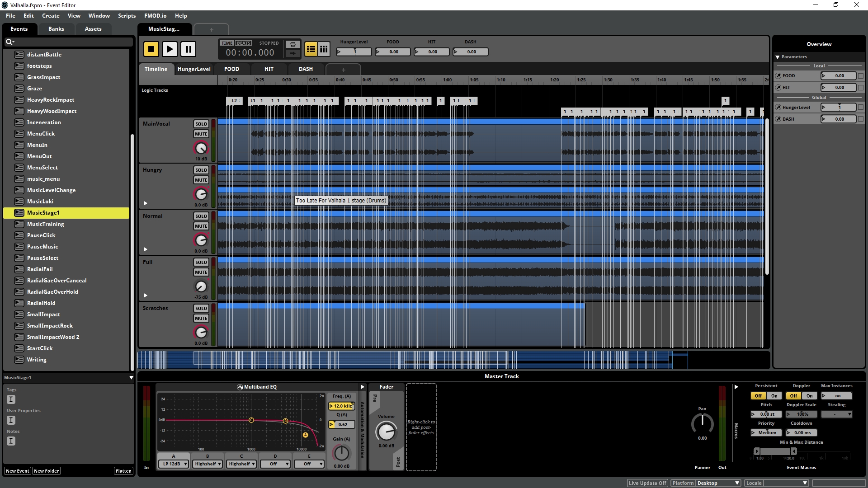Click the Flatten button
This screenshot has width=868, height=488.
[x=123, y=471]
